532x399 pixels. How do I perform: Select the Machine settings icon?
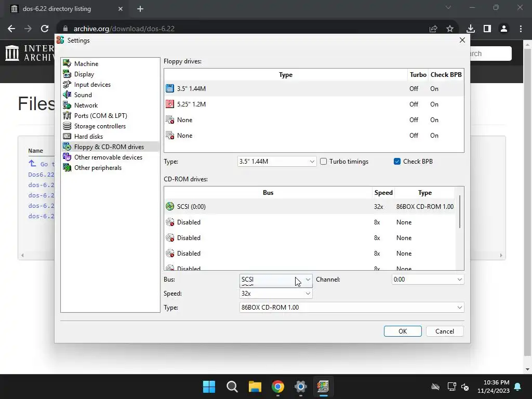67,63
